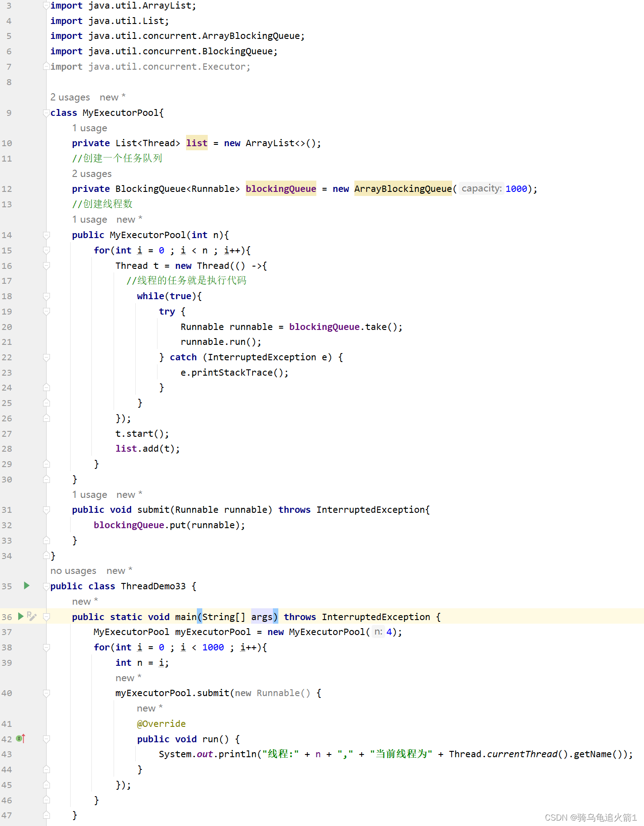This screenshot has width=644, height=826.
Task: Click greyed import 'java.util.concurrent.Executor'
Action: click(167, 67)
